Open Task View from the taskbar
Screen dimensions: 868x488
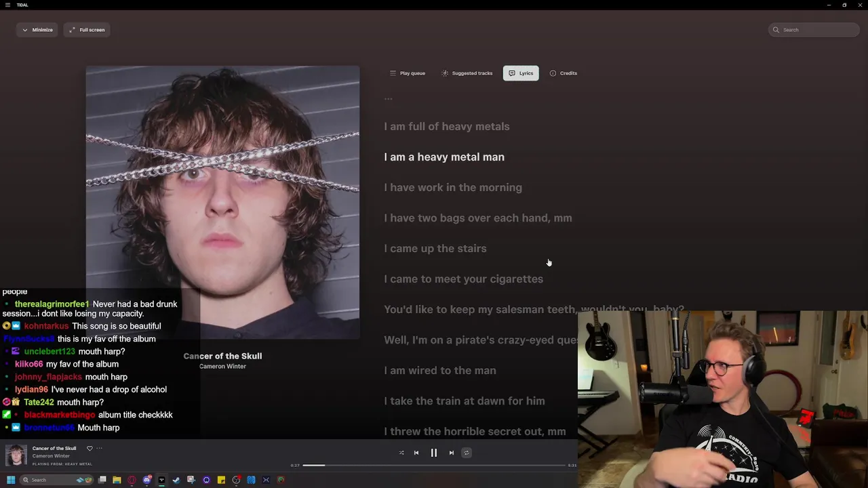[x=102, y=480]
